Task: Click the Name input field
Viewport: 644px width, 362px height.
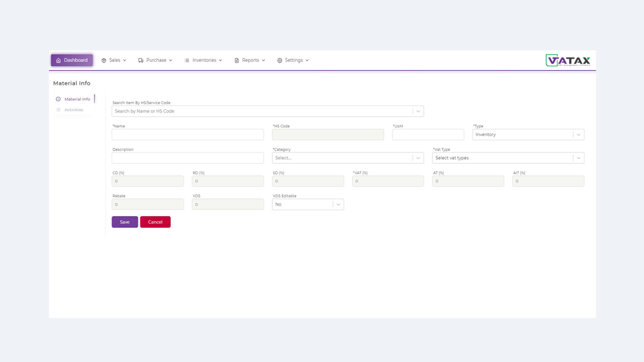Action: click(187, 134)
